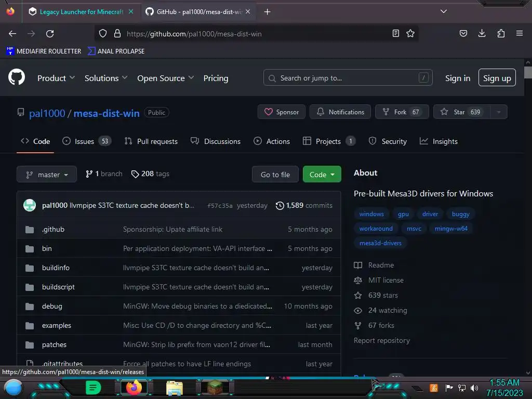Open the Pocket save icon
The height and width of the screenshot is (399, 532).
463,34
